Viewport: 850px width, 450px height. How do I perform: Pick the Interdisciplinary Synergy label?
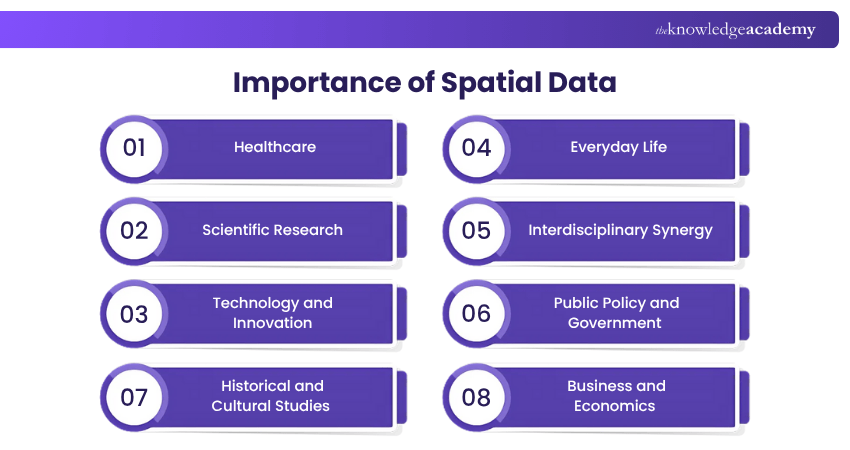click(x=620, y=231)
